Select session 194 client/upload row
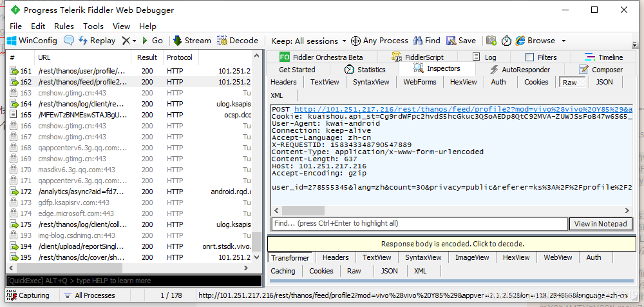644x307 pixels. pyautogui.click(x=130, y=246)
